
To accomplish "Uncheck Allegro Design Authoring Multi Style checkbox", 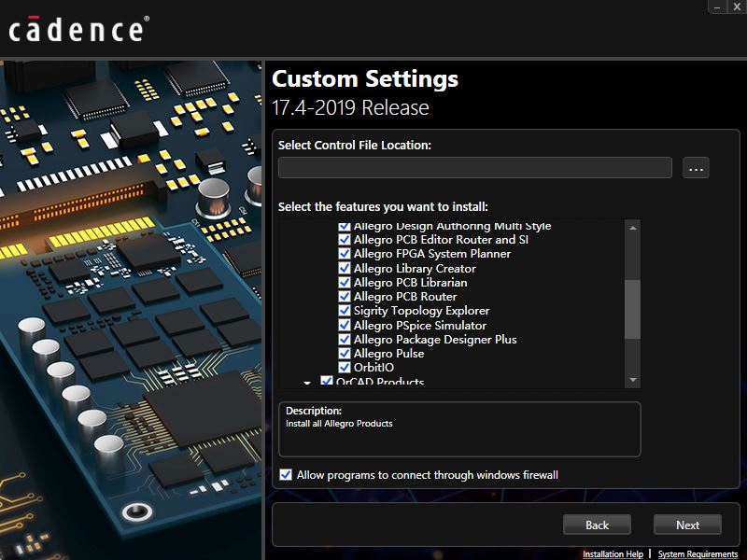I will 345,226.
